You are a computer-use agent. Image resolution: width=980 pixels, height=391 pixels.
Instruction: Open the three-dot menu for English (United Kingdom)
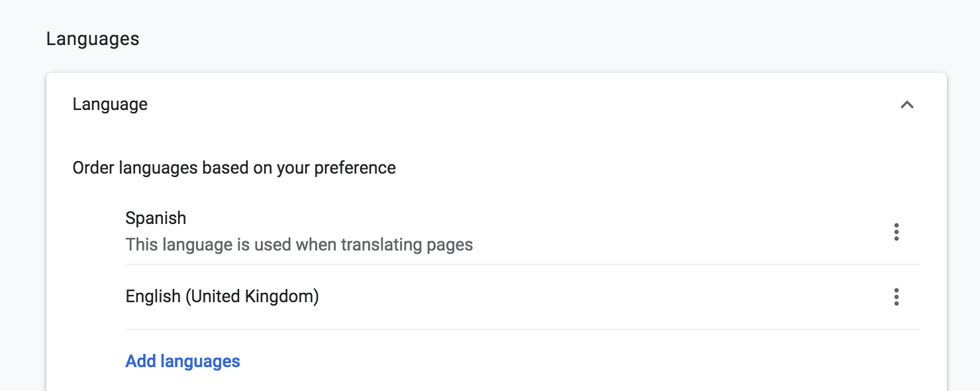point(897,297)
